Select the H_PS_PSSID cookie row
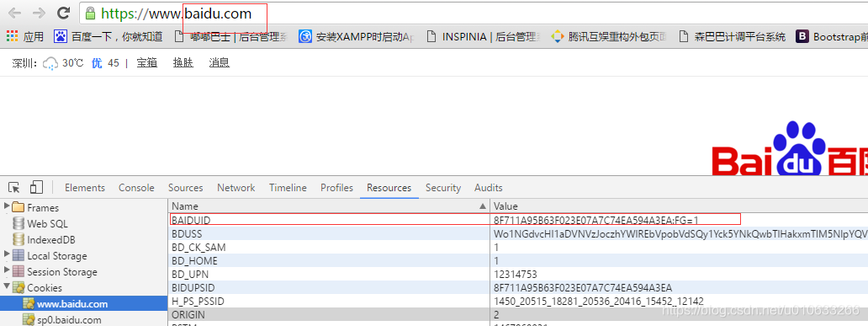This screenshot has height=326, width=868. [x=518, y=301]
